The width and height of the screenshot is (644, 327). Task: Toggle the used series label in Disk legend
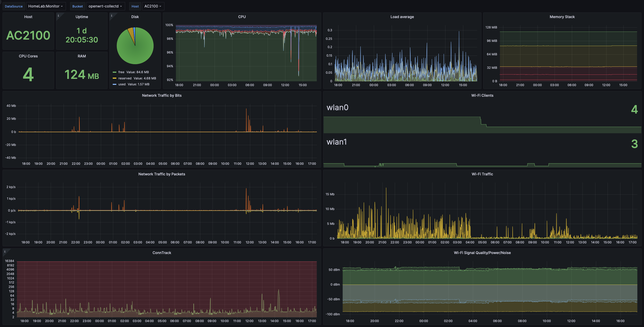pos(122,84)
